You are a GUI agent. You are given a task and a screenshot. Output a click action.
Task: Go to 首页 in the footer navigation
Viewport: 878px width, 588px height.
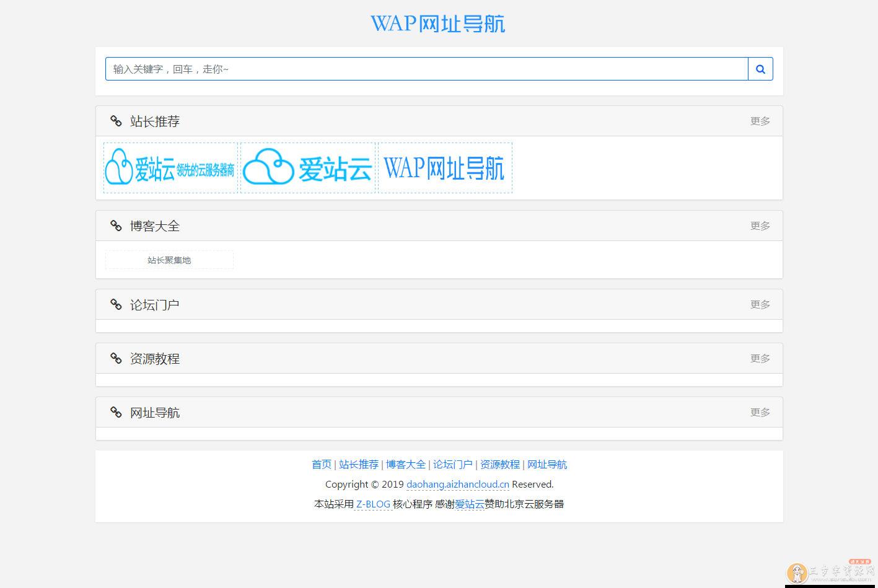pyautogui.click(x=321, y=465)
